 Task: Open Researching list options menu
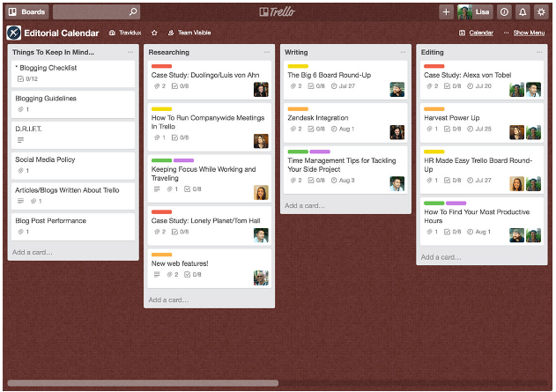[267, 52]
